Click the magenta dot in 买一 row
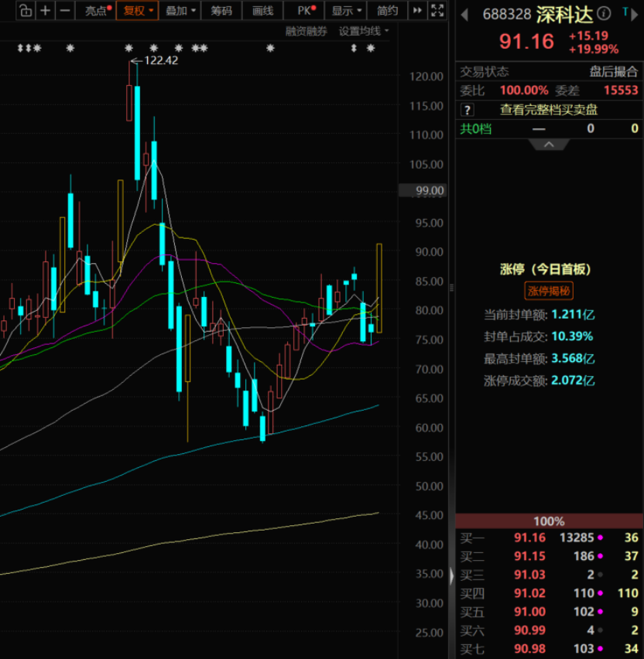The width and height of the screenshot is (644, 659). [x=600, y=538]
